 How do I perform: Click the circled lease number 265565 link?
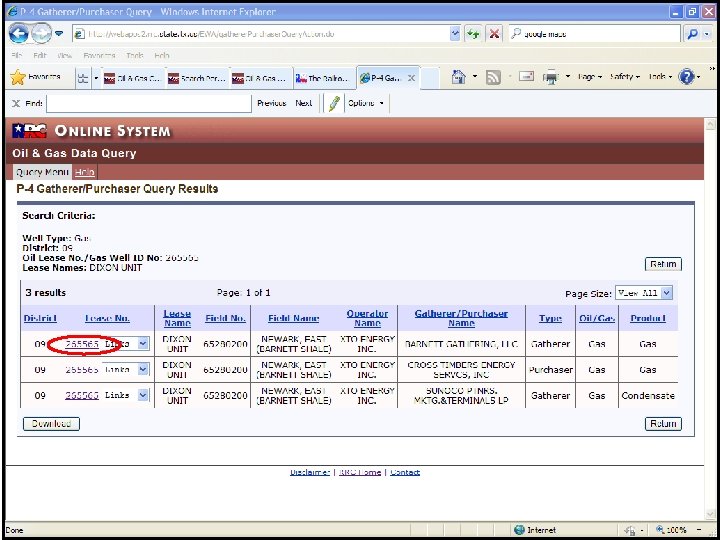(82, 344)
